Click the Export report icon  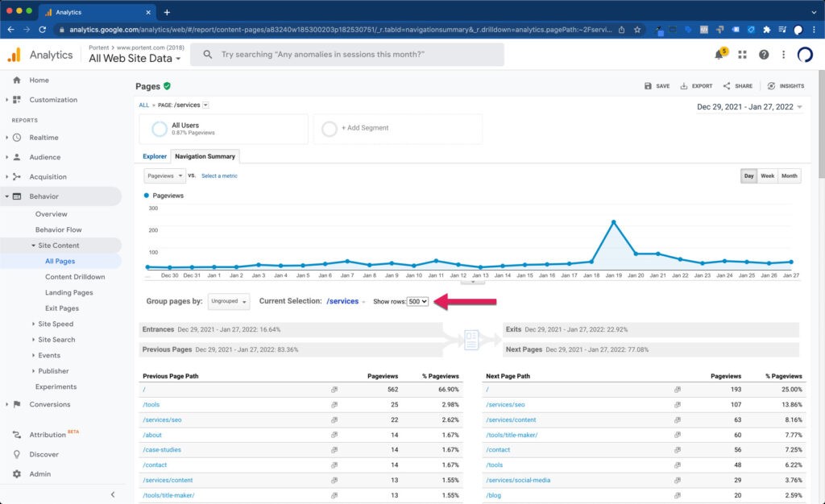point(684,86)
